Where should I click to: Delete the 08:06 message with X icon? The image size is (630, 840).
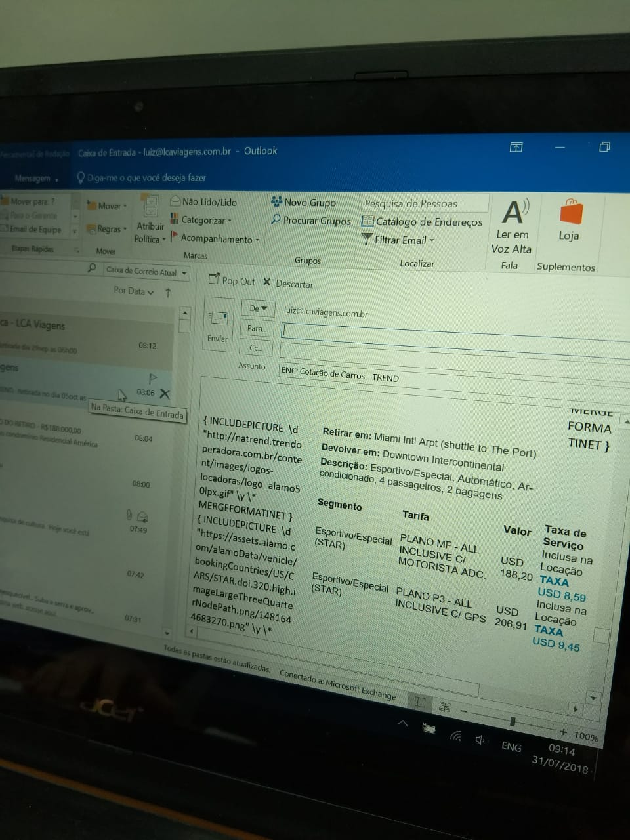[165, 394]
